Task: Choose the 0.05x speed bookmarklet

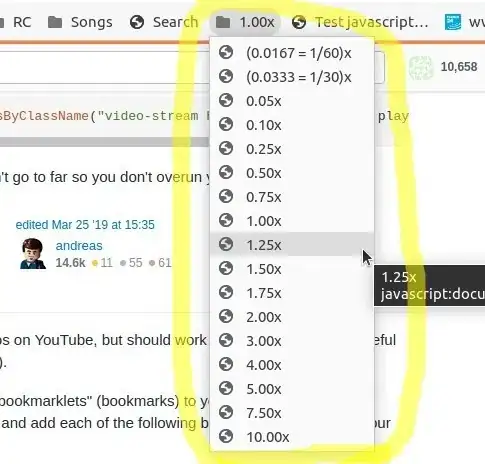Action: (292, 101)
